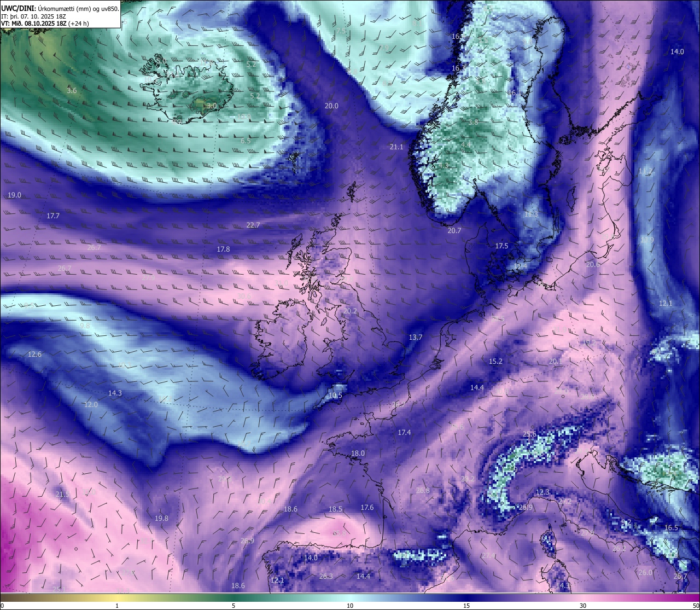Viewport: 700px width, 610px height.
Task: Click the 20.7 value label
Action: coord(454,231)
